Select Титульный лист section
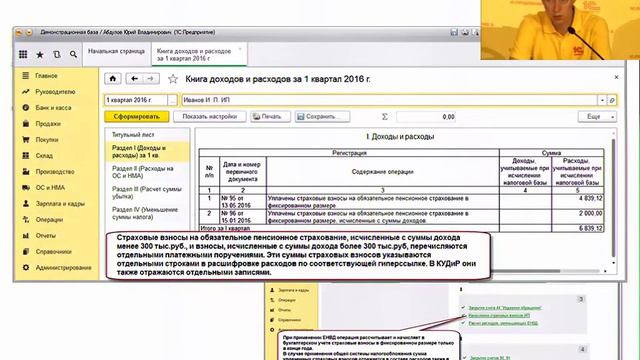 tap(133, 135)
